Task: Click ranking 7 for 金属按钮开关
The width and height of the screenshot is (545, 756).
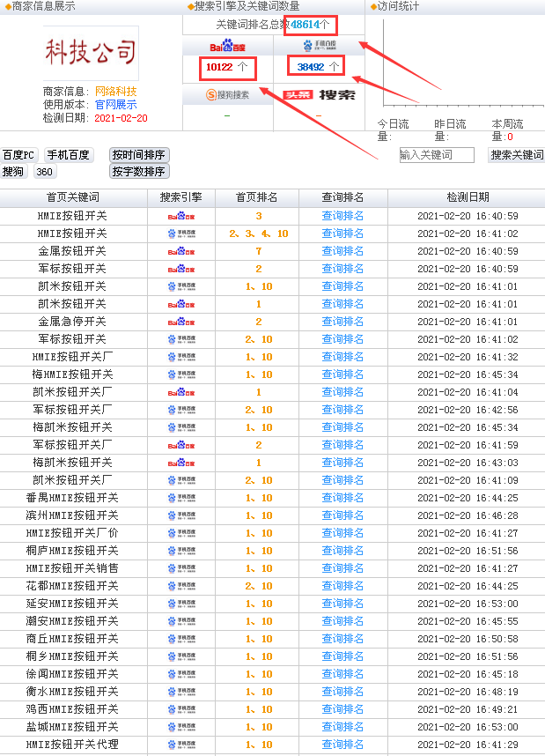Action: 259,251
